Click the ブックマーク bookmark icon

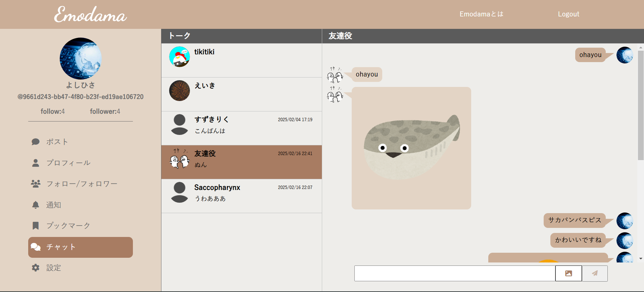[x=36, y=226]
